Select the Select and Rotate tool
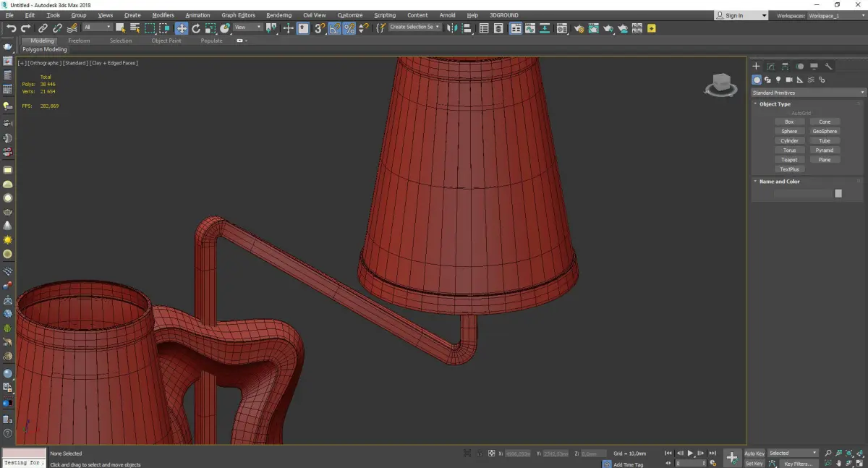The image size is (868, 468). [x=196, y=28]
